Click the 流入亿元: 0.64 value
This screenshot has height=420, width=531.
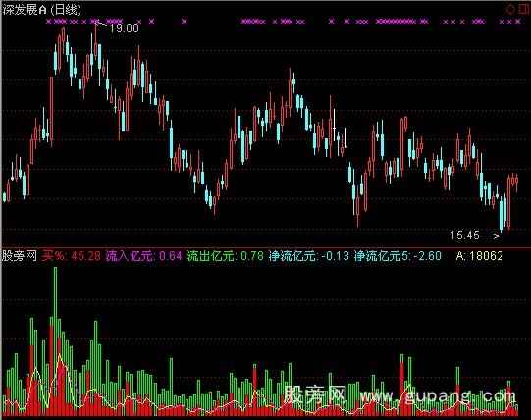pyautogui.click(x=144, y=256)
